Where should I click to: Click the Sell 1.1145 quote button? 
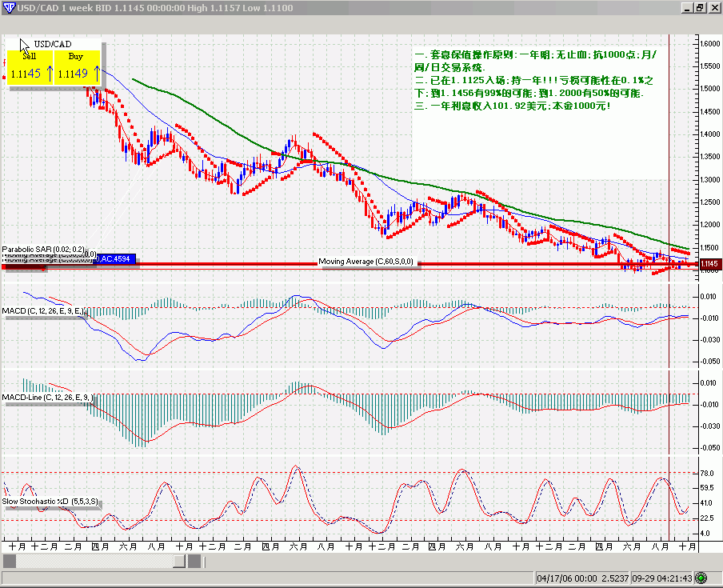click(x=30, y=67)
